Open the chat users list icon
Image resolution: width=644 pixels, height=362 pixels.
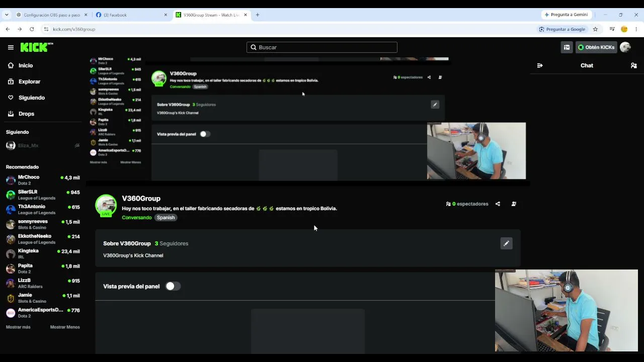pos(633,65)
